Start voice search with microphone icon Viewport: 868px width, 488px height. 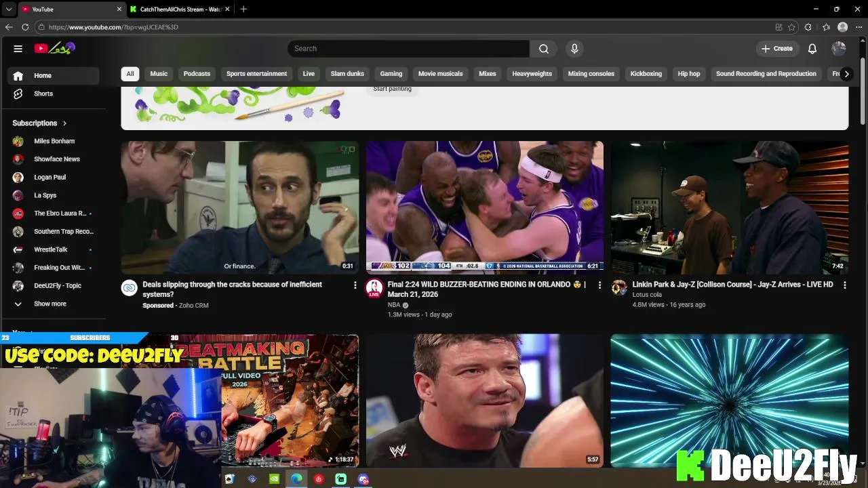point(574,49)
